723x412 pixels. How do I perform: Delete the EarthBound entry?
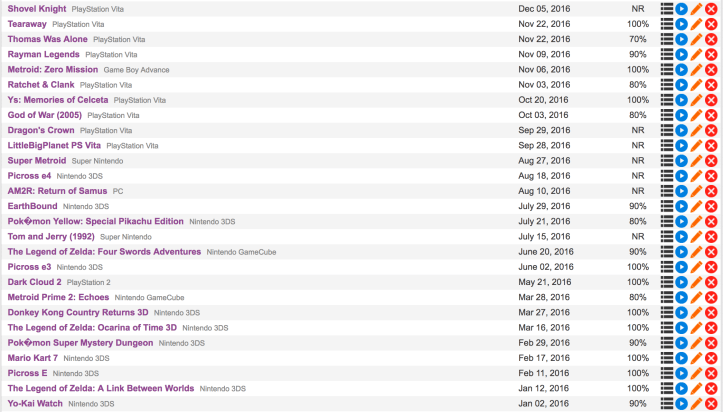(x=712, y=206)
